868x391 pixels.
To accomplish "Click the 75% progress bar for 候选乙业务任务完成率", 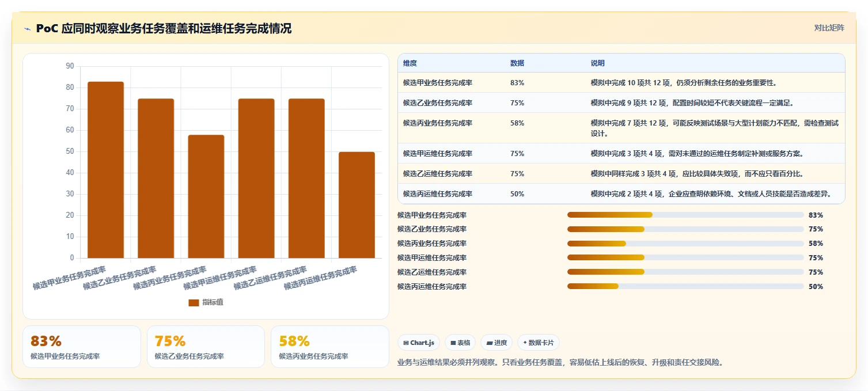I will coord(685,229).
